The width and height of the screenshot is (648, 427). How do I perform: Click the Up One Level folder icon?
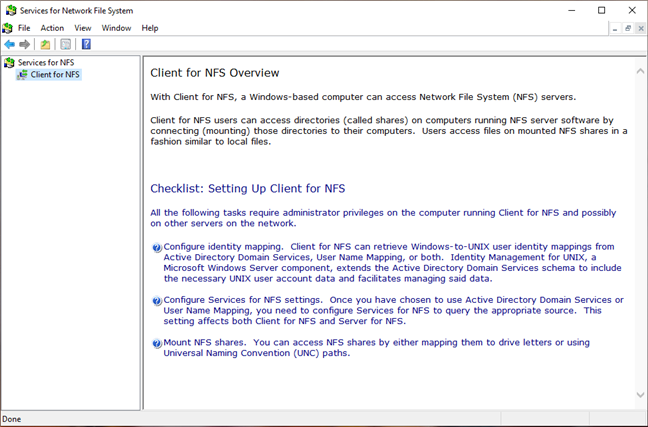(45, 44)
